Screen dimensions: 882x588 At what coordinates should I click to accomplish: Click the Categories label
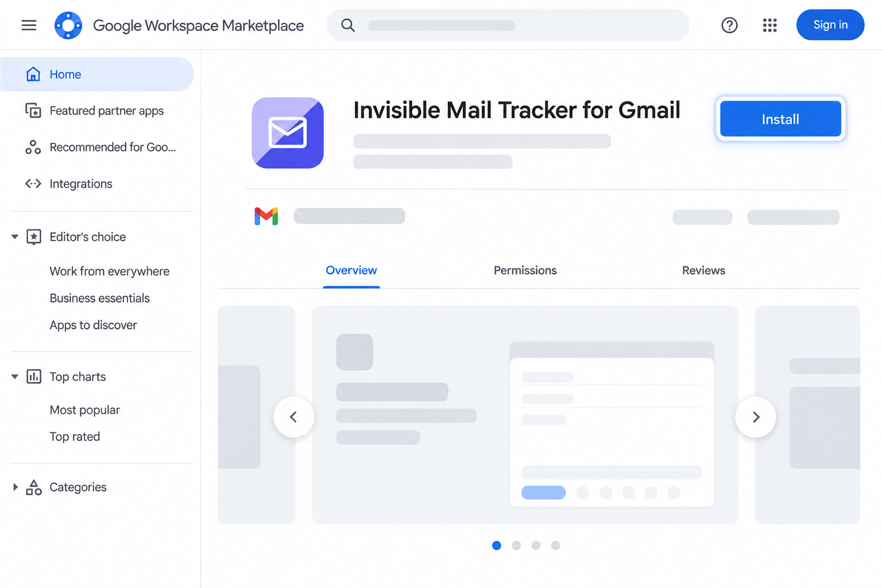coord(78,487)
